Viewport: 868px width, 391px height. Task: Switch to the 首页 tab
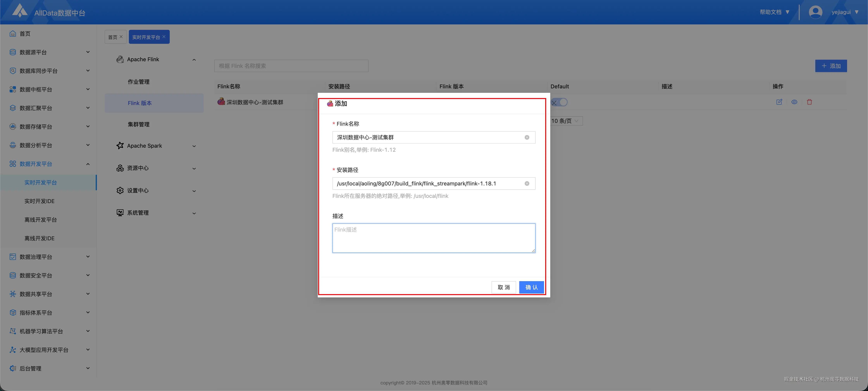(x=113, y=37)
